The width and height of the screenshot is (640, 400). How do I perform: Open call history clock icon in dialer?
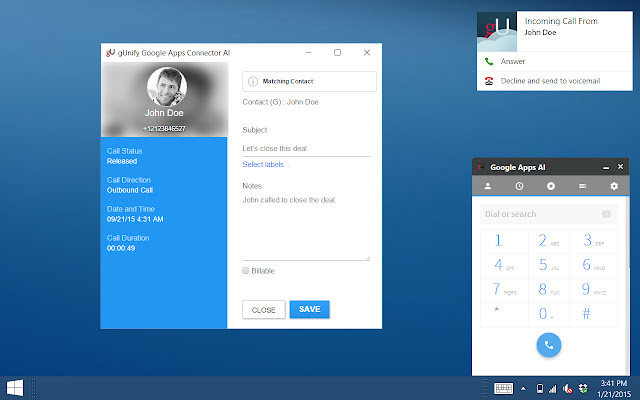519,186
